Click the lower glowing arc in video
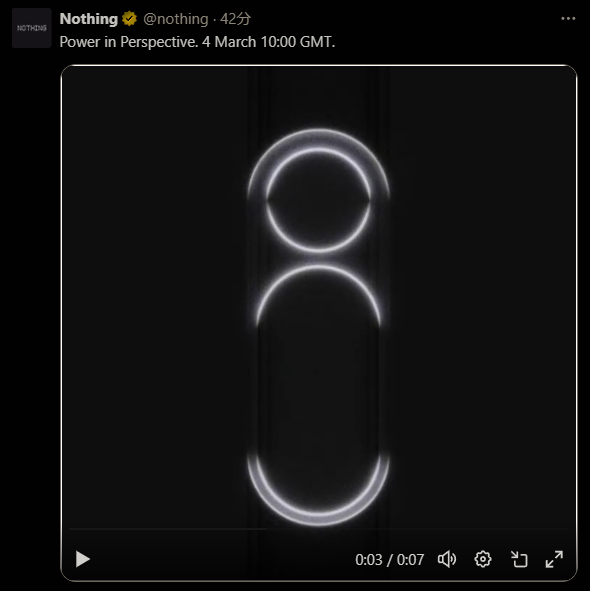590x591 pixels. click(319, 489)
